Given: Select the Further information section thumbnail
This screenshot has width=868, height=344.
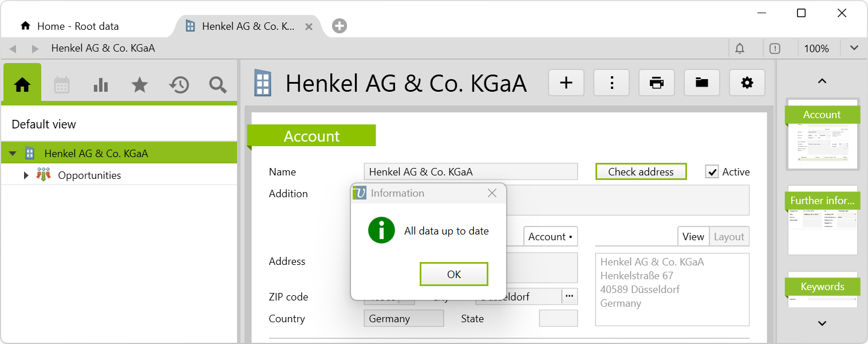Looking at the screenshot, I should 822,220.
